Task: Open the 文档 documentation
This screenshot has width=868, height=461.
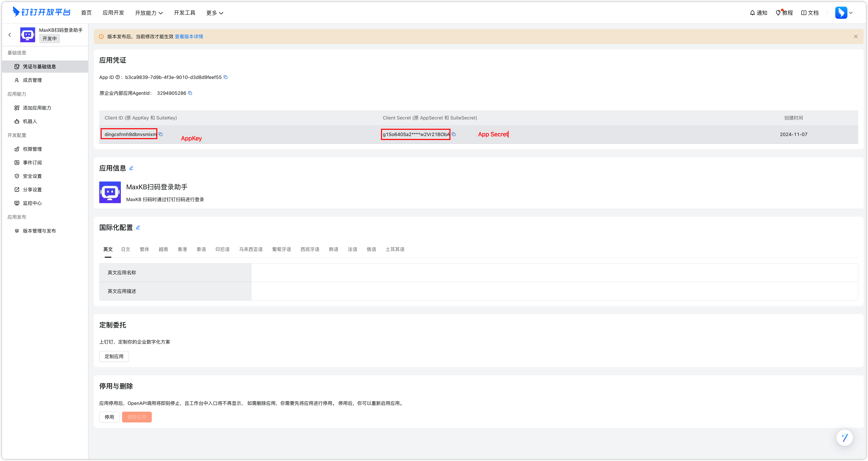Action: [810, 13]
